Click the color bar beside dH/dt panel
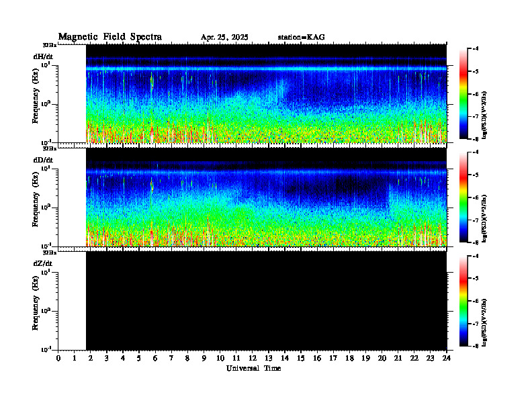 (463, 94)
